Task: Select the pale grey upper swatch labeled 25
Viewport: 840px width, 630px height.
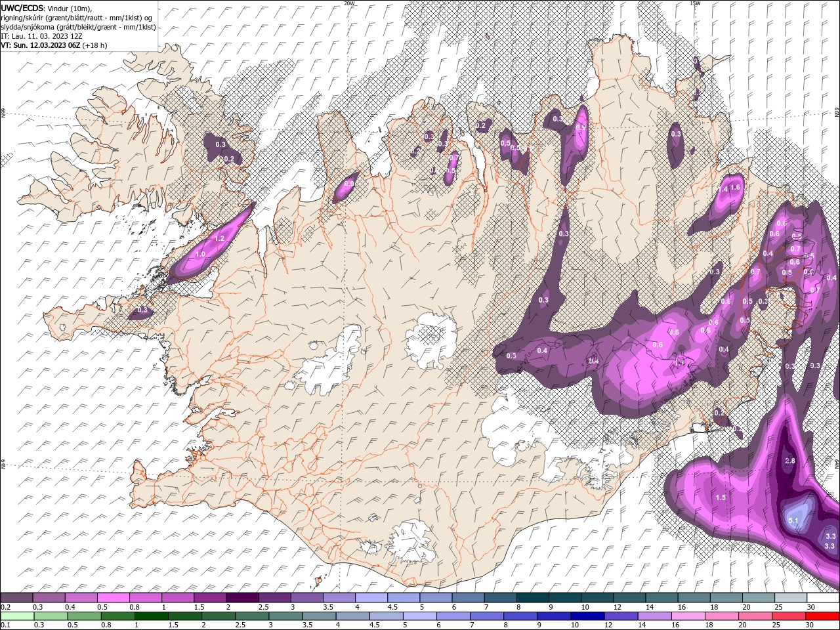Action: [791, 598]
